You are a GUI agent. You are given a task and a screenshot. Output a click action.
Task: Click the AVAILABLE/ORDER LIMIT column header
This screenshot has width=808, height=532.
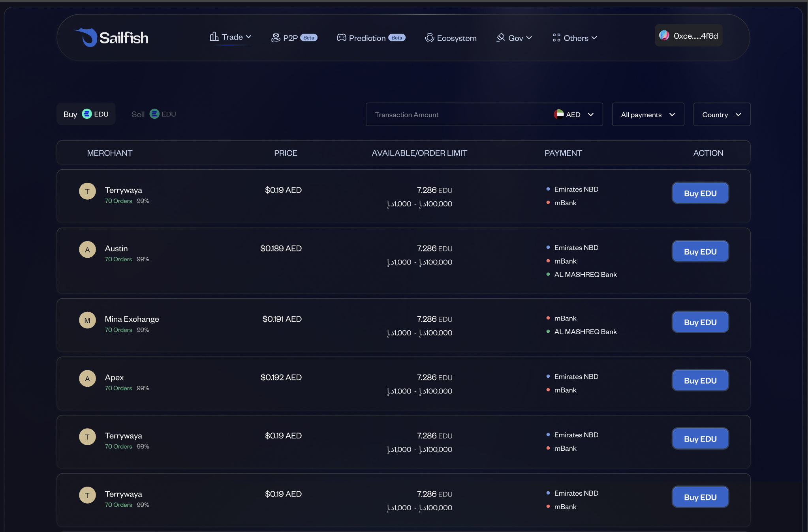pyautogui.click(x=419, y=153)
